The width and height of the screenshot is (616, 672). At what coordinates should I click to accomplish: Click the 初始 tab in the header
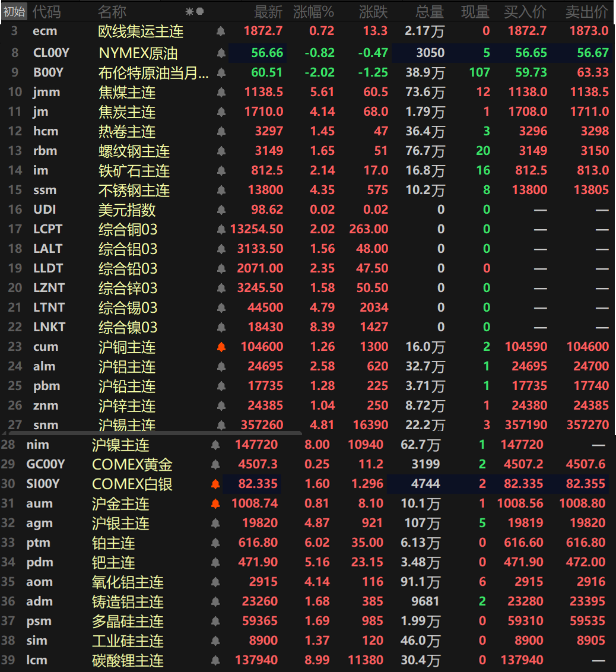(x=14, y=11)
